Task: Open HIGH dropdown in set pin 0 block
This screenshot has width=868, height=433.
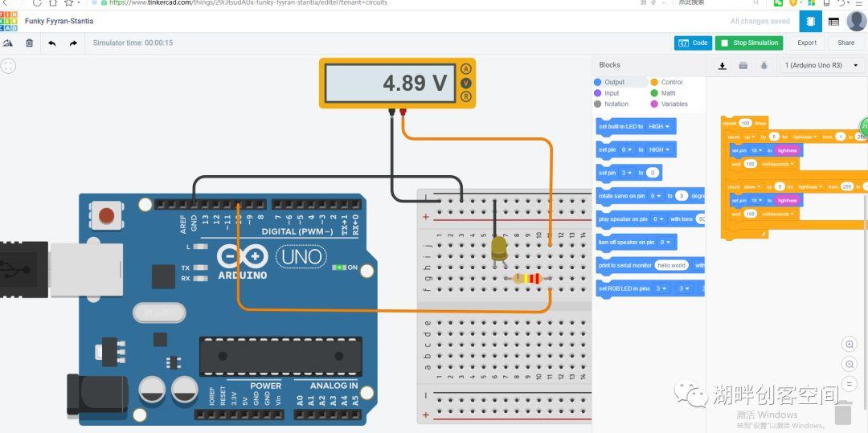Action: tap(659, 150)
